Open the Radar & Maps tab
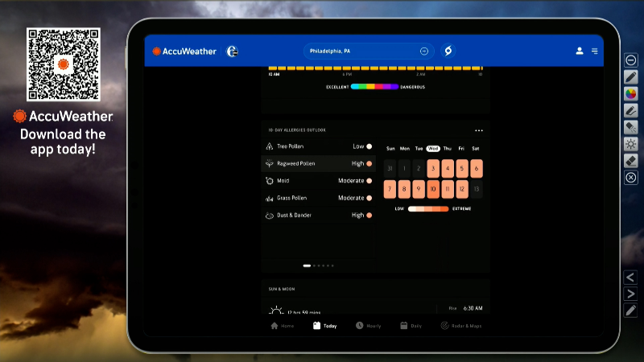Screen dimensions: 644x362 tap(461, 326)
